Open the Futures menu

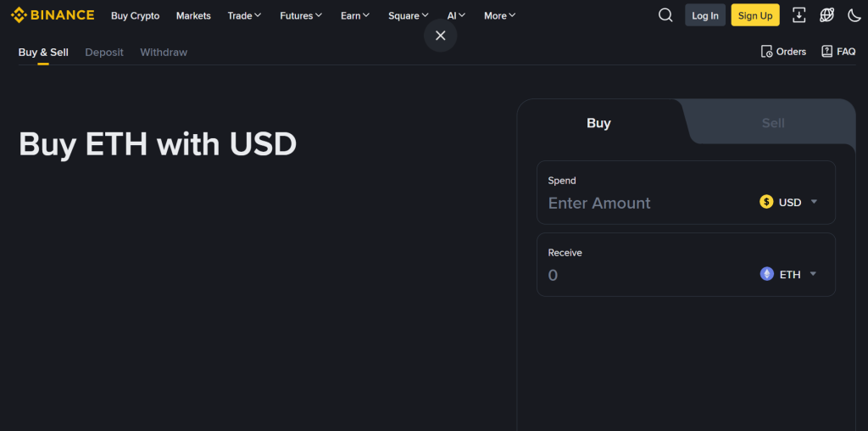301,15
